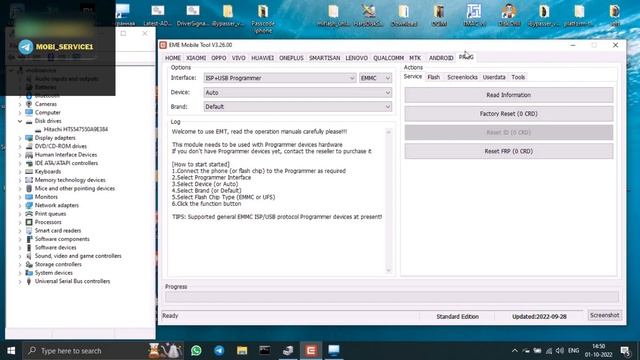The image size is (640, 360).
Task: Open the Latest-AD... desktop shortcut
Action: point(158,16)
